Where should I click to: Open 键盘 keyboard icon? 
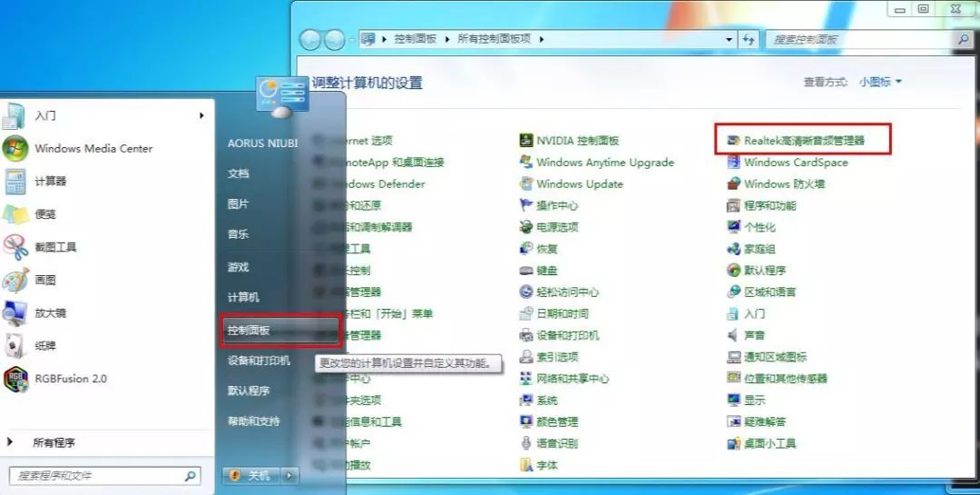[525, 271]
